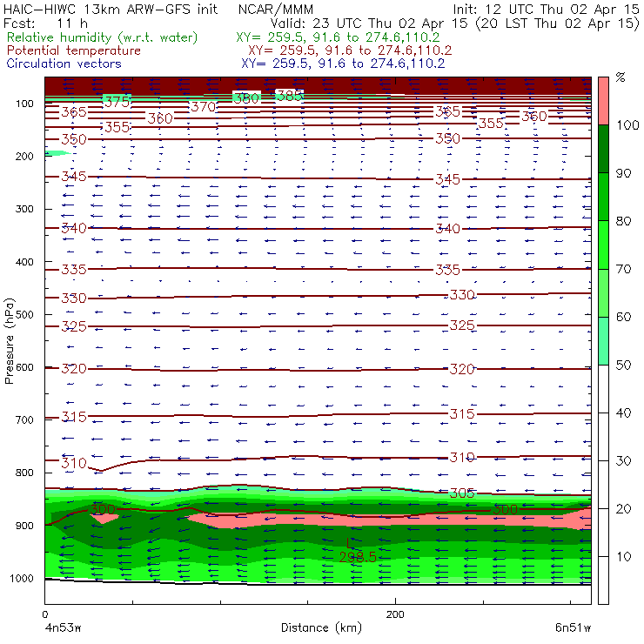Viewport: 644px width, 644px height.
Task: Click the '300' pressure axis tick label
Action: click(x=24, y=209)
